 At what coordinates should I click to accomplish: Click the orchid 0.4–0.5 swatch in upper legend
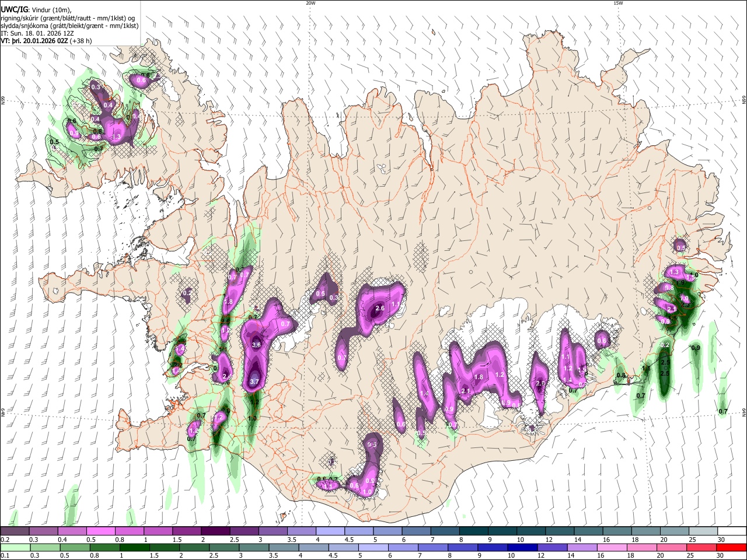click(x=72, y=531)
